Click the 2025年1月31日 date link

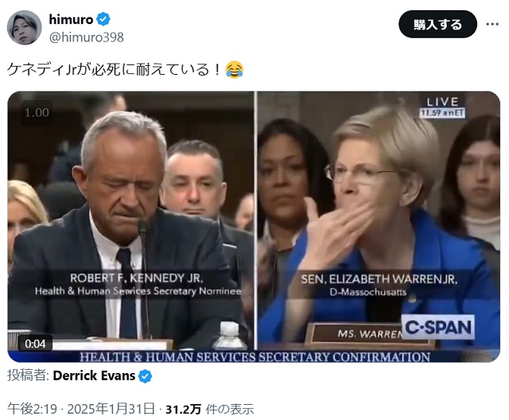pos(111,409)
